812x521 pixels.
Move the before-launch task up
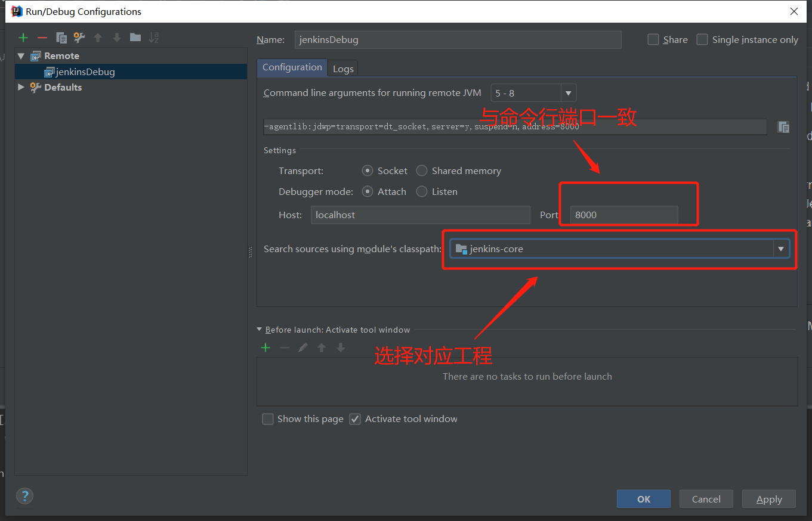click(x=322, y=348)
